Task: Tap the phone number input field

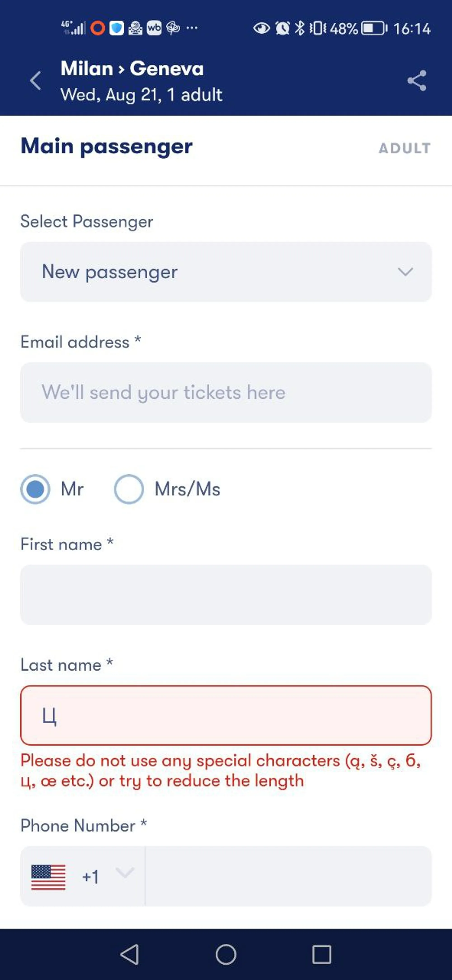Action: point(288,876)
